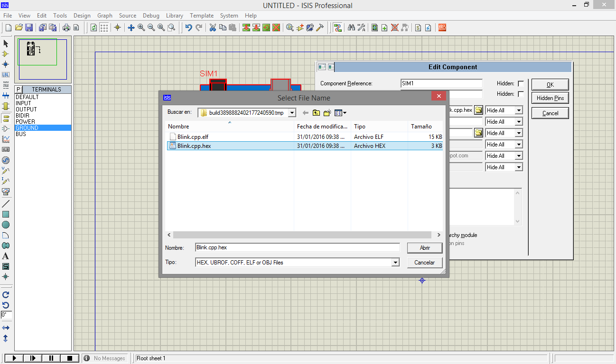Open the sixth Hide All dropdown
Image resolution: width=616 pixels, height=364 pixels.
pos(518,167)
